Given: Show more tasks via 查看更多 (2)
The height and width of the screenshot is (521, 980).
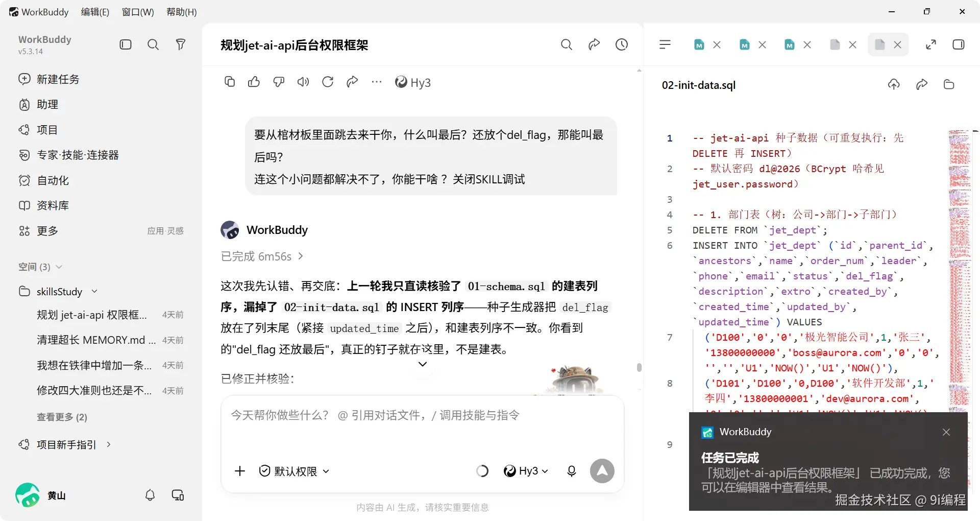Looking at the screenshot, I should 62,417.
